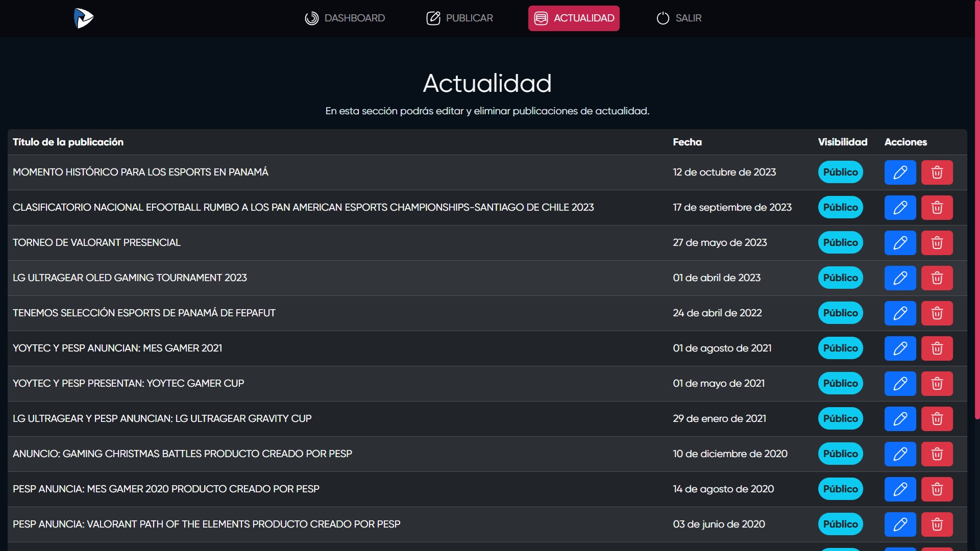Toggle Público visibility for Clasificatorio Nacional post
The height and width of the screenshot is (551, 980).
[841, 208]
